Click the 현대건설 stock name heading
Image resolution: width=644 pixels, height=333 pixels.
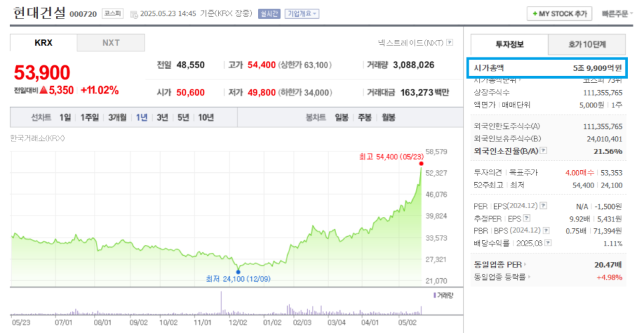click(39, 13)
